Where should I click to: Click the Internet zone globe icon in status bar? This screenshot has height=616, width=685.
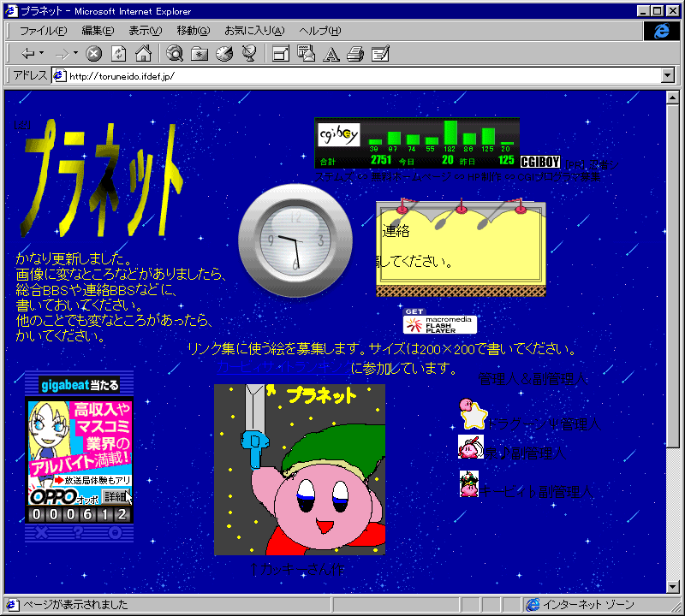[533, 605]
